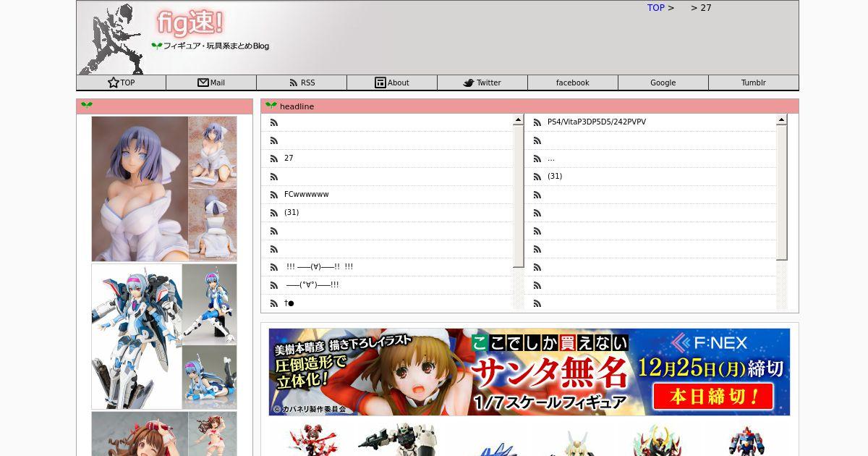Click the About page icon
Screen dimensions: 868x456
coord(380,83)
